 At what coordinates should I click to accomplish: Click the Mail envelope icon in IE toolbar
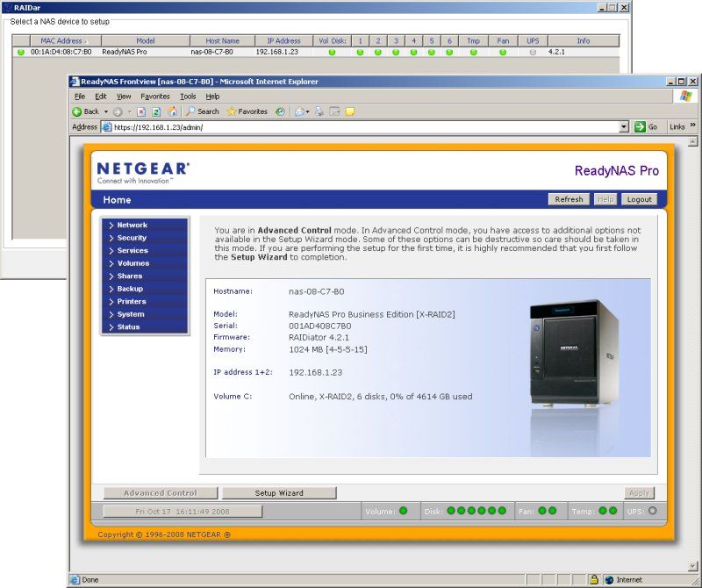point(299,112)
